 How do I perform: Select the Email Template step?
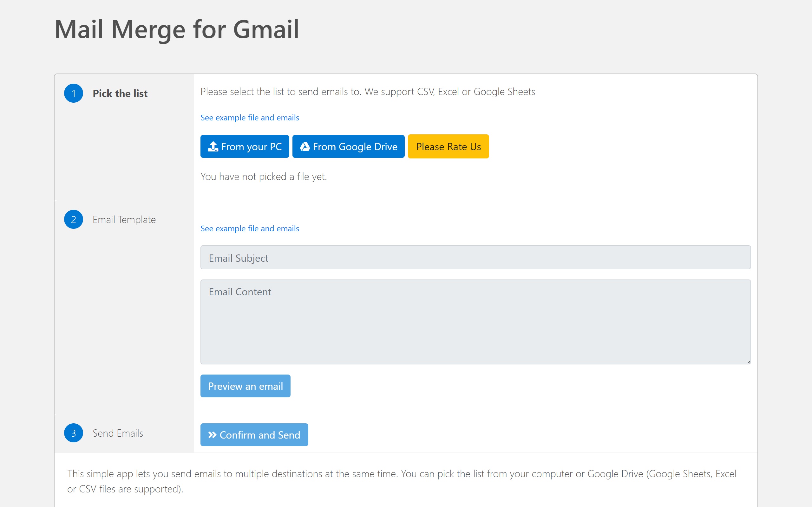pyautogui.click(x=124, y=220)
